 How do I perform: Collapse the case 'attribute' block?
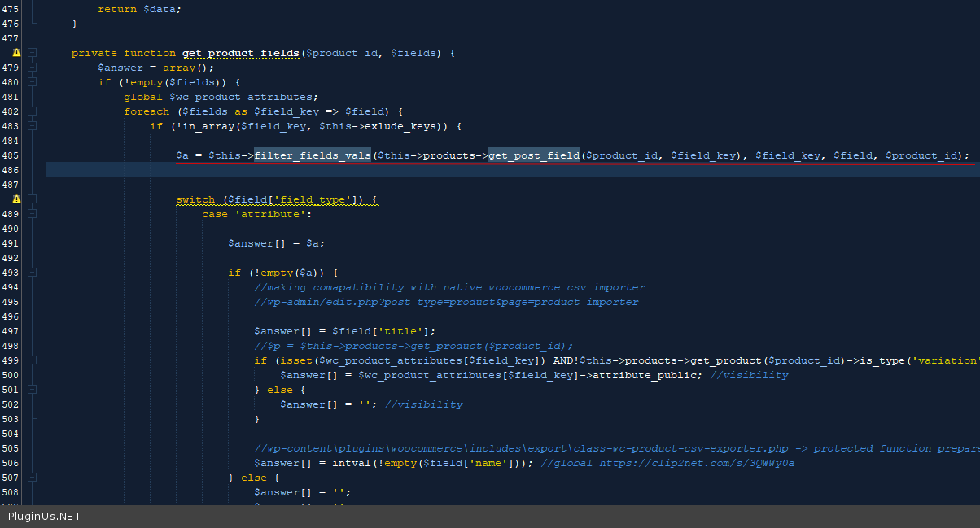[x=32, y=214]
